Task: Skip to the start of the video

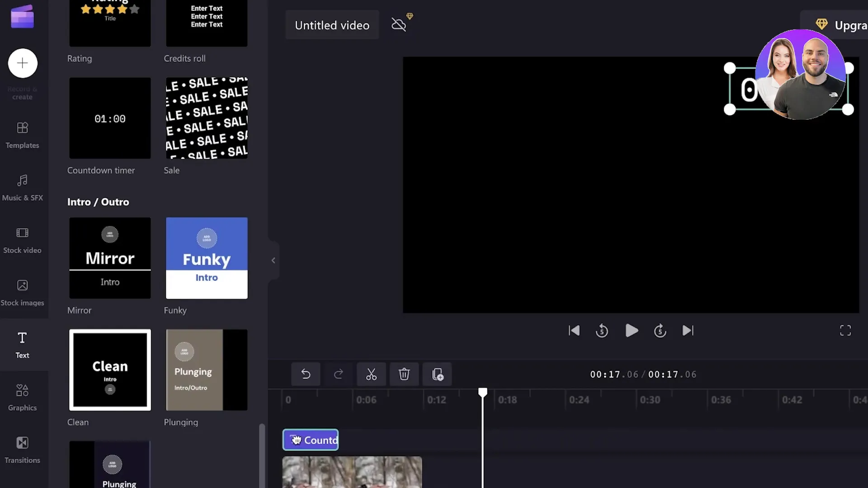Action: tap(574, 331)
